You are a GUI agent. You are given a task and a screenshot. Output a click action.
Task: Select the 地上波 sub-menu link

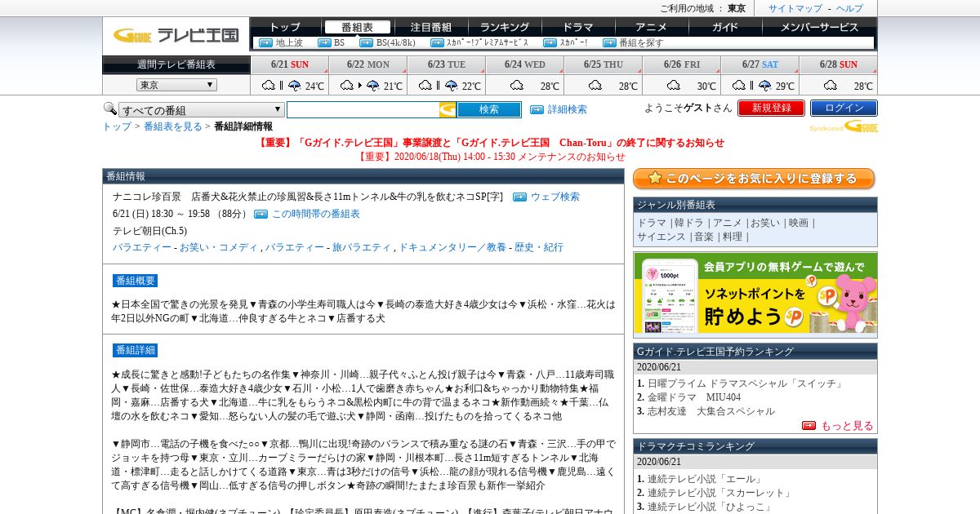pos(289,42)
